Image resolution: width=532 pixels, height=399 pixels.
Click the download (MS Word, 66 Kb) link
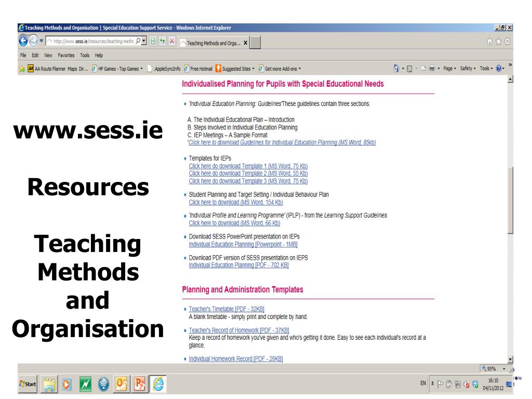click(x=234, y=223)
